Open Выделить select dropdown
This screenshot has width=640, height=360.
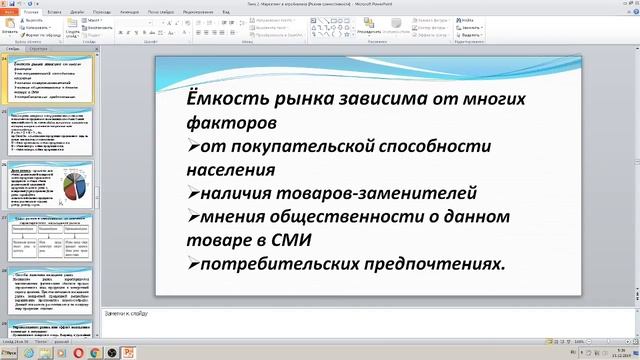pos(470,35)
